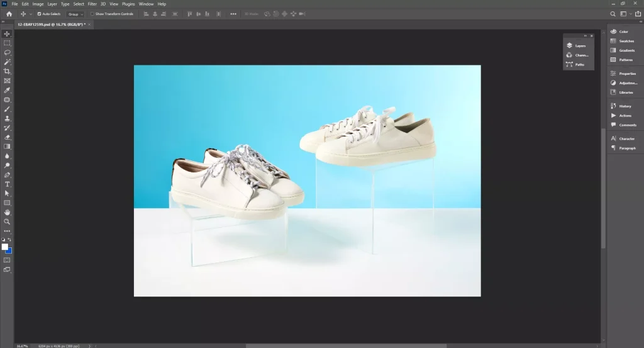Reset default foreground and background colors
644x348 pixels.
pos(3,240)
